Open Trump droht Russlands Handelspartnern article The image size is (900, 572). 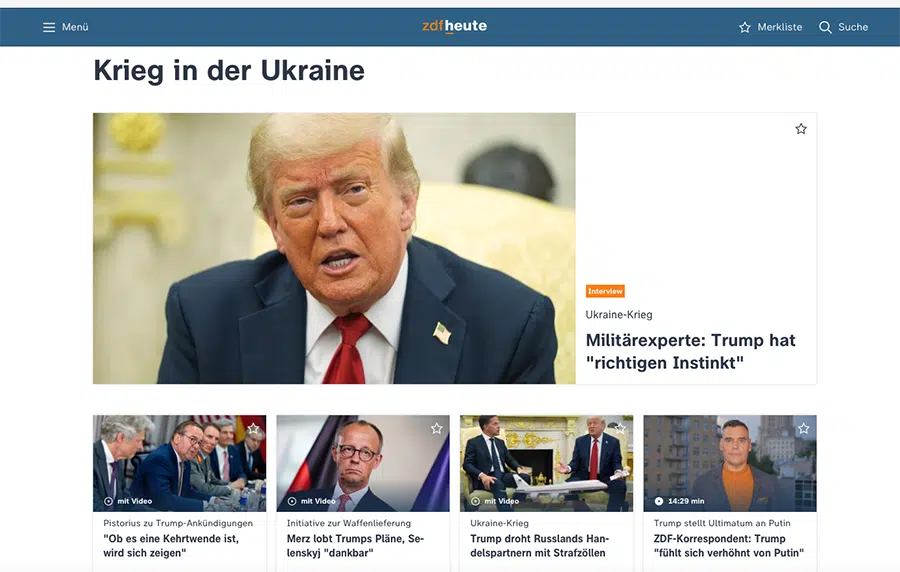[540, 546]
